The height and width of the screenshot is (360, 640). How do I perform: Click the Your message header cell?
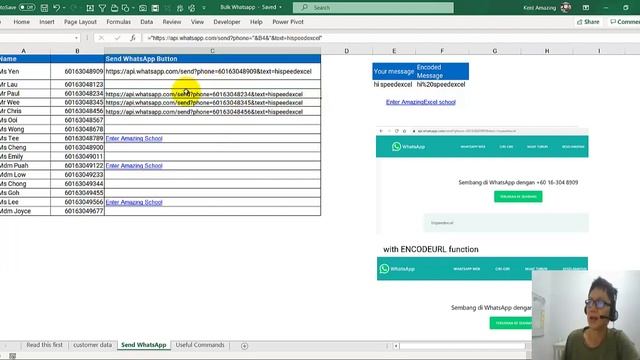click(x=394, y=71)
